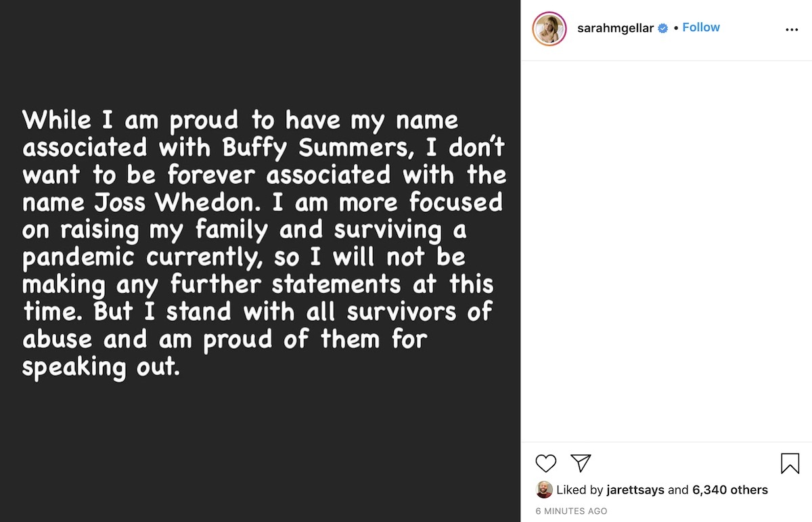
Task: Like the post using the heart icon
Action: point(545,463)
